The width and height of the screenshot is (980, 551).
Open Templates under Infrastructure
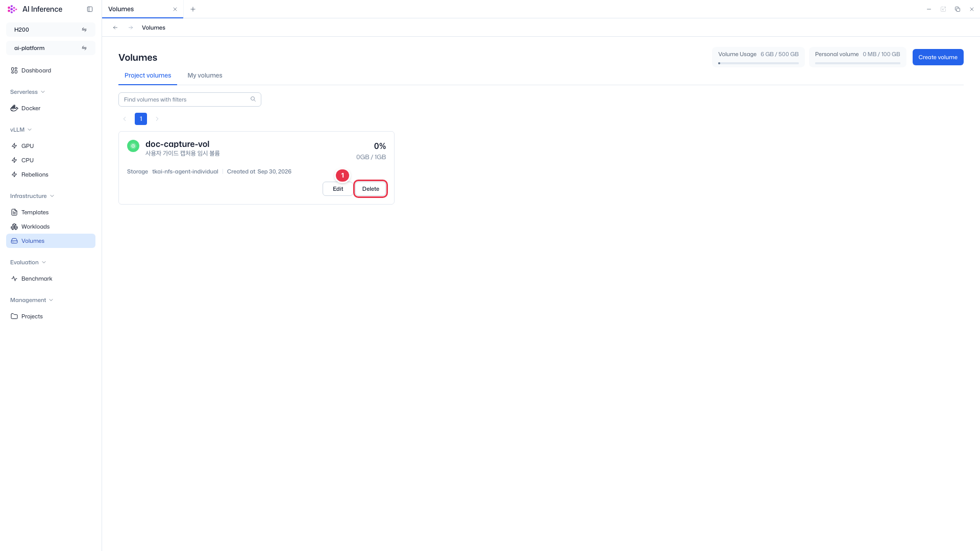51,212
